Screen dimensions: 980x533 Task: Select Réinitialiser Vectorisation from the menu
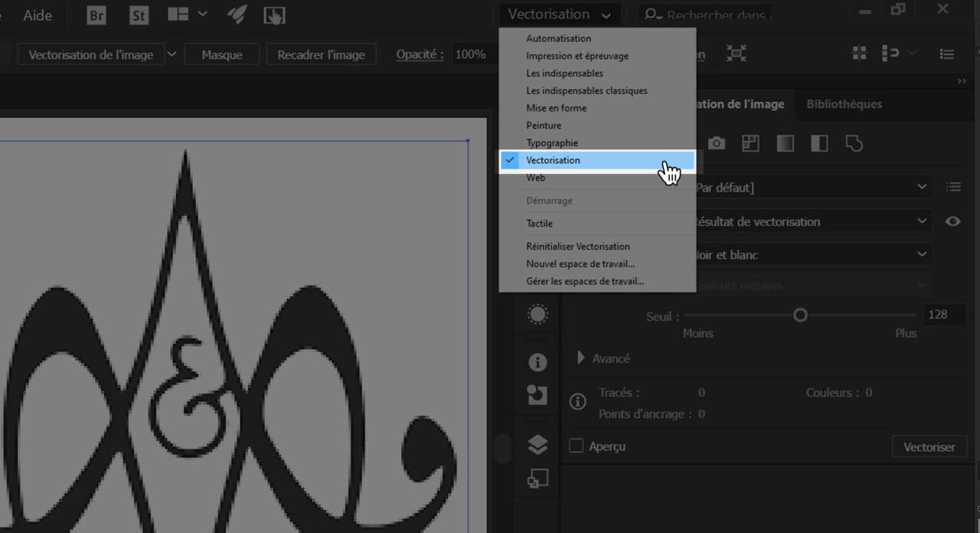point(577,246)
